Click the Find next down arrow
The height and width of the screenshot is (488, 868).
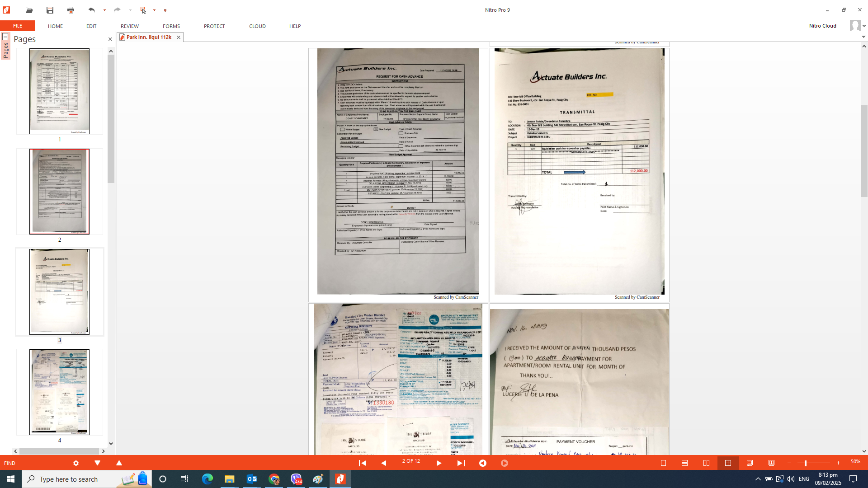pyautogui.click(x=97, y=463)
